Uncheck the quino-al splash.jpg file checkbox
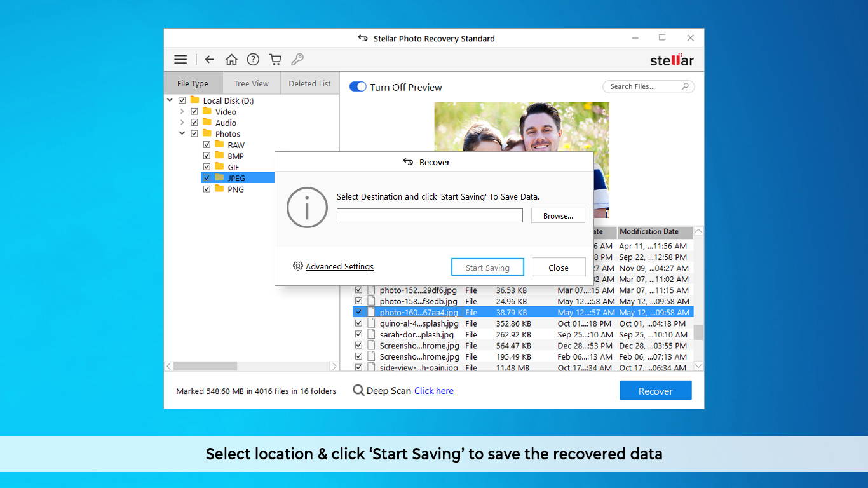This screenshot has height=488, width=868. pos(358,323)
